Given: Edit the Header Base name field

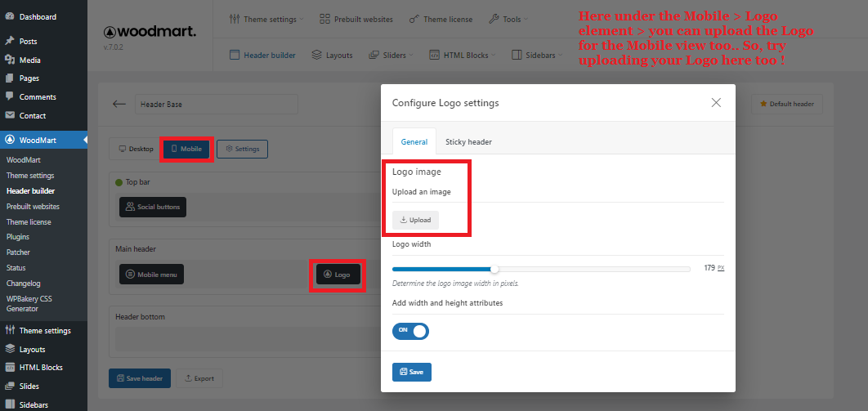Looking at the screenshot, I should [217, 104].
